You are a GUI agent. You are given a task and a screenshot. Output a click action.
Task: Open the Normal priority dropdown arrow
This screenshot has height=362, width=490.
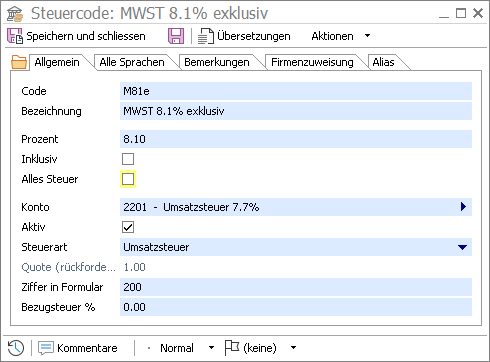click(211, 348)
